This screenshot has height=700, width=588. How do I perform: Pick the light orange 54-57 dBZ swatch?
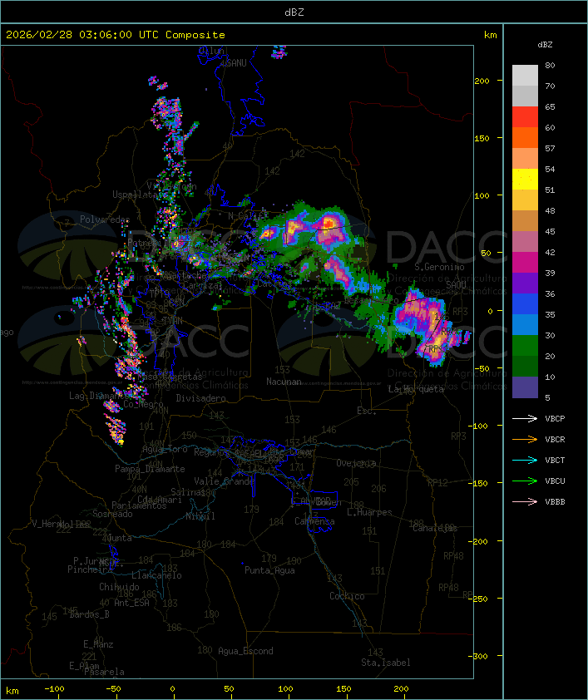(x=525, y=159)
